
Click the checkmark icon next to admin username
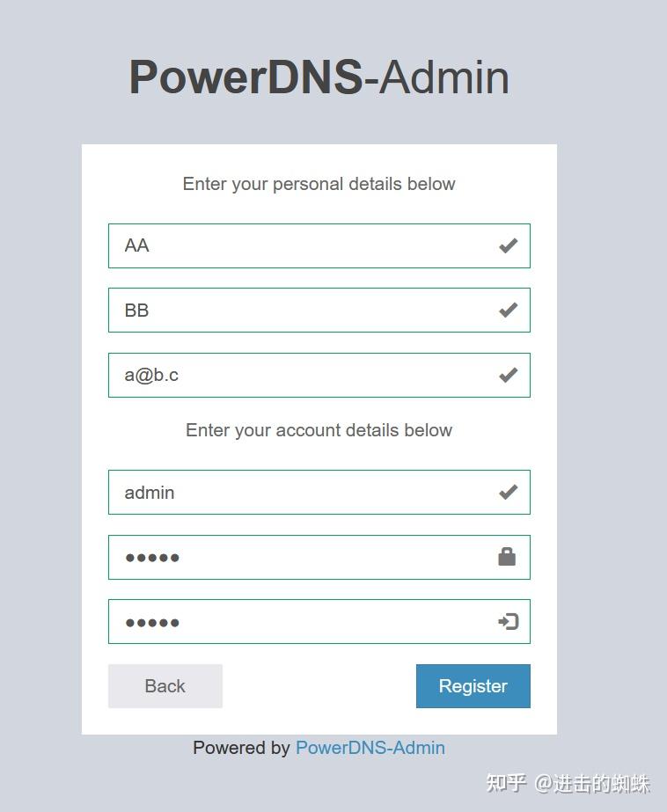508,493
